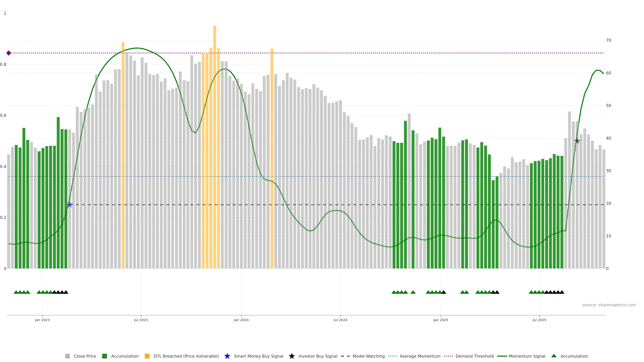Toggle Momentum Signal line in legend
Screen dimensions: 644x362
point(527,356)
